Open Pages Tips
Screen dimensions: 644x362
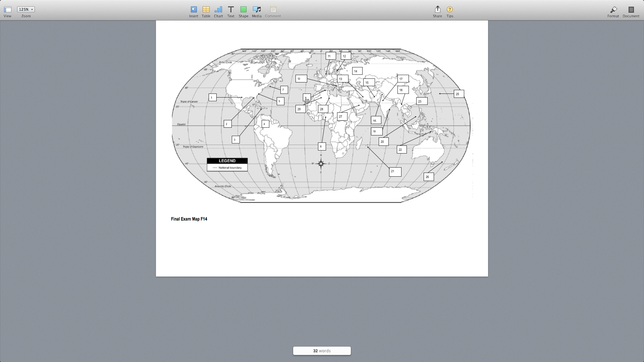coord(450,10)
